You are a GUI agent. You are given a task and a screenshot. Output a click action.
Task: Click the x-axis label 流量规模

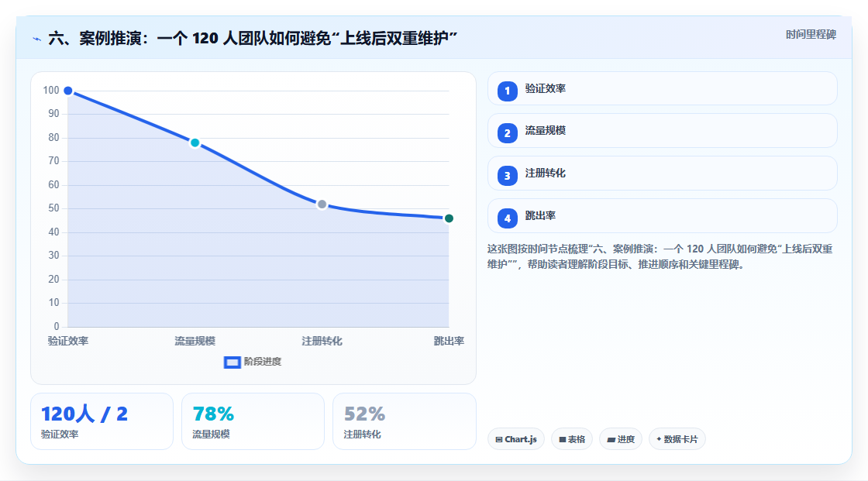(195, 341)
